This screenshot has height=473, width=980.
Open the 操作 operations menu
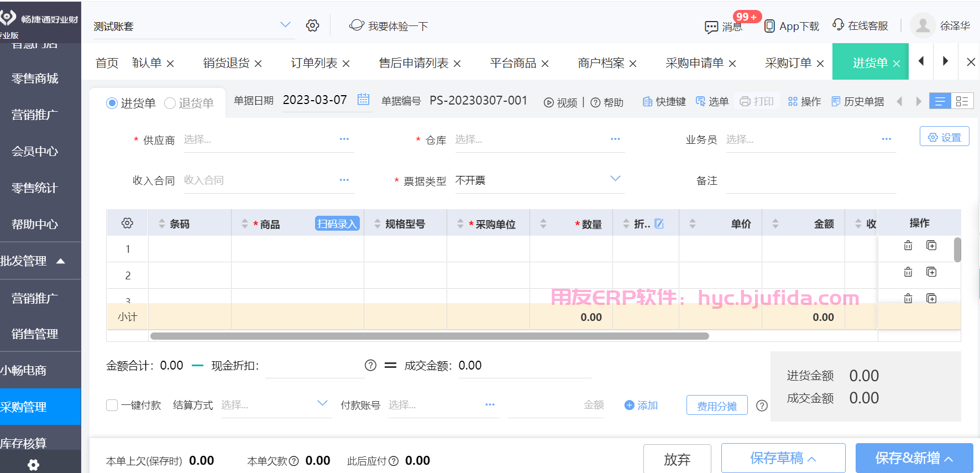(x=804, y=101)
